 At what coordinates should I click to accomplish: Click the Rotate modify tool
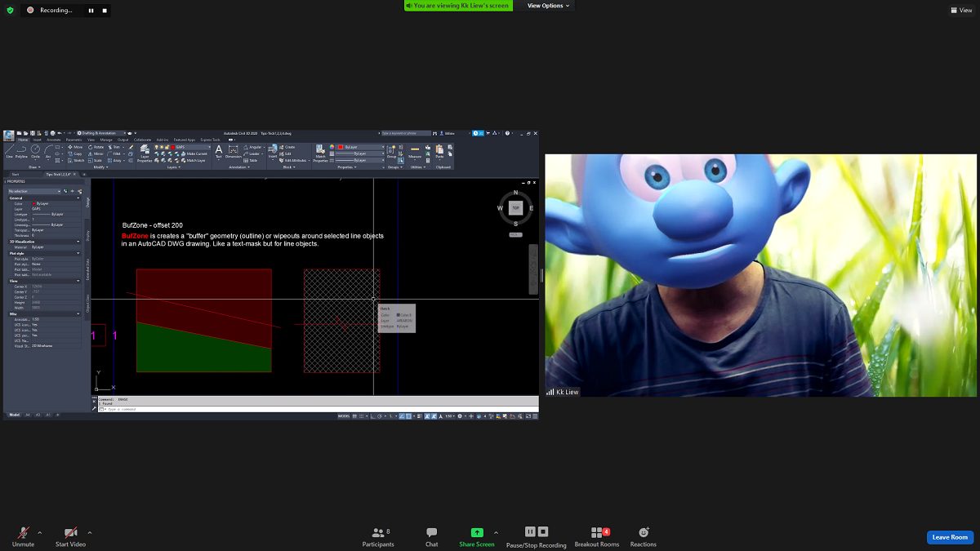point(96,147)
